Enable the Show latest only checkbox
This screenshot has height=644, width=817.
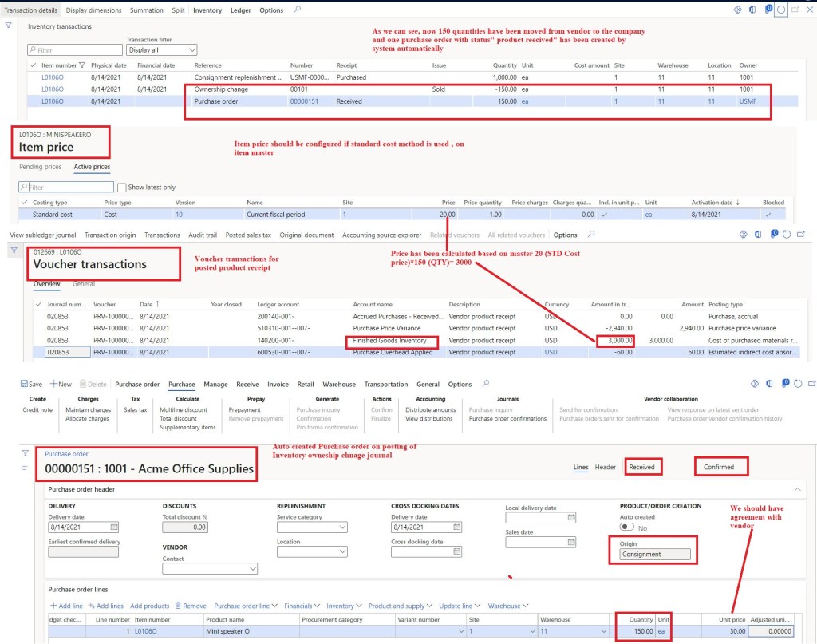pyautogui.click(x=122, y=187)
